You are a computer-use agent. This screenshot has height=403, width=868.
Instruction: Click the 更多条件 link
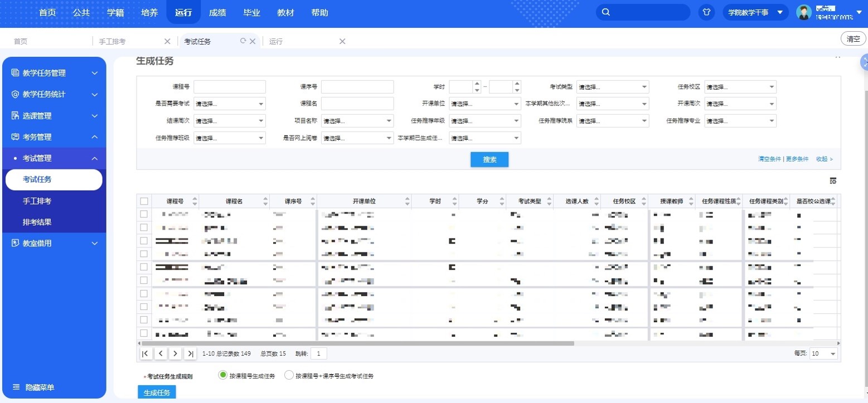797,159
